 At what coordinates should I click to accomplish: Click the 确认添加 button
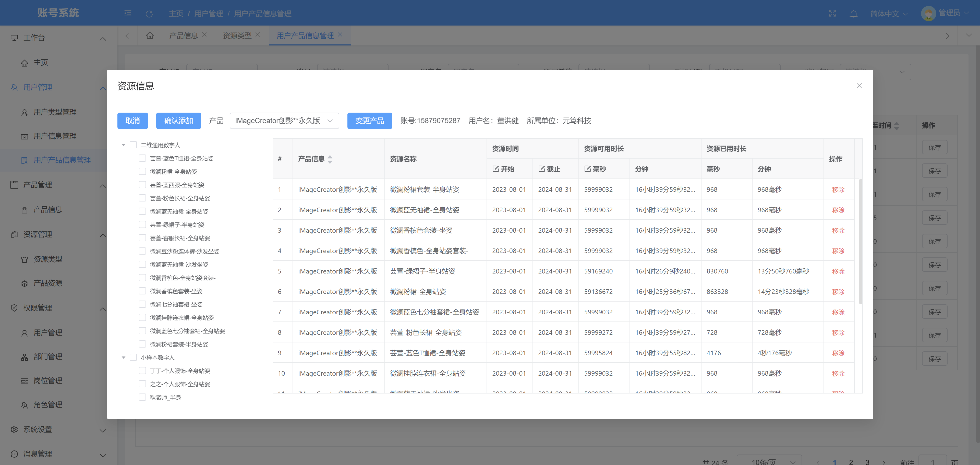178,121
